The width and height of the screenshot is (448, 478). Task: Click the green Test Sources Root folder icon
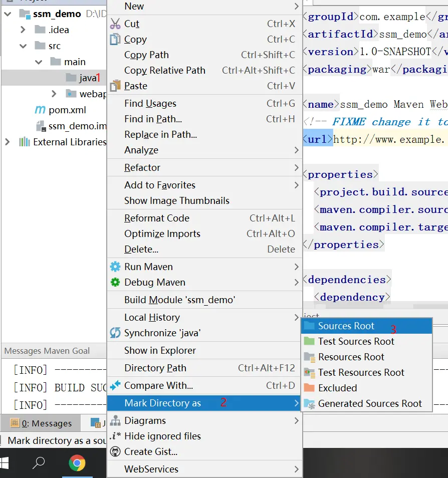pos(309,341)
